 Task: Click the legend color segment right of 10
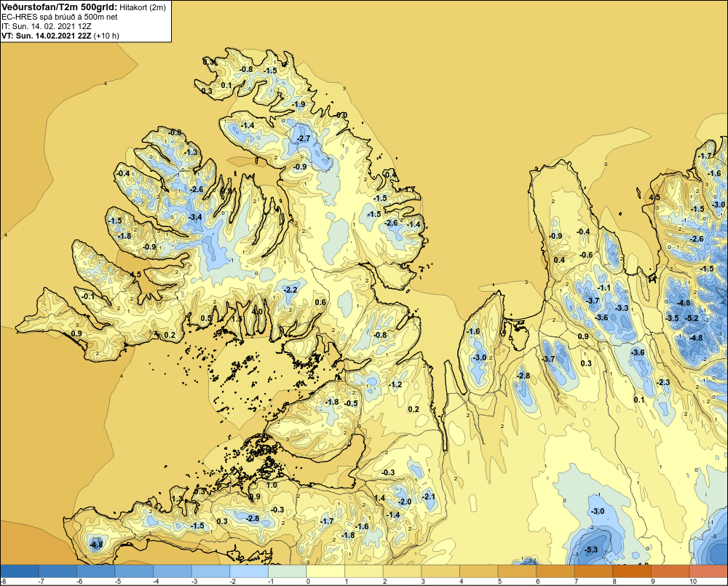point(708,571)
